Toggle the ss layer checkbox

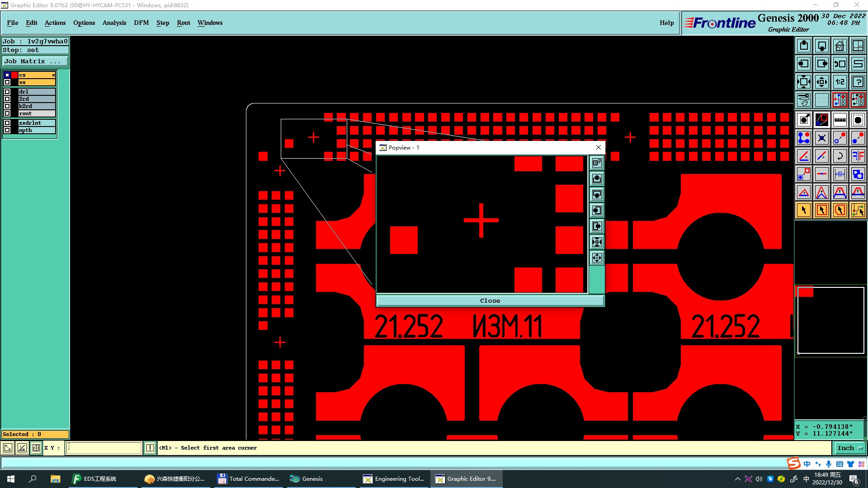click(x=7, y=82)
